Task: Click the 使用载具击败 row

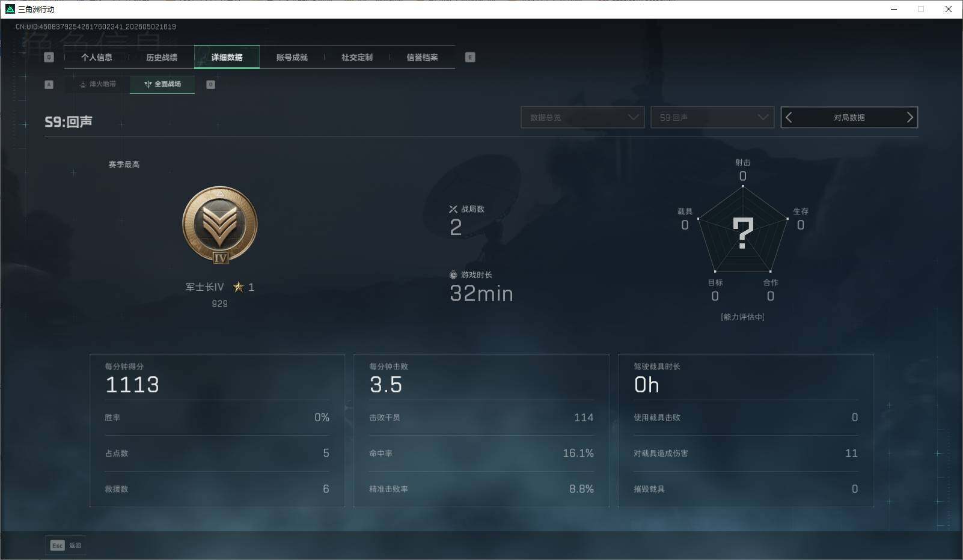Action: (745, 418)
